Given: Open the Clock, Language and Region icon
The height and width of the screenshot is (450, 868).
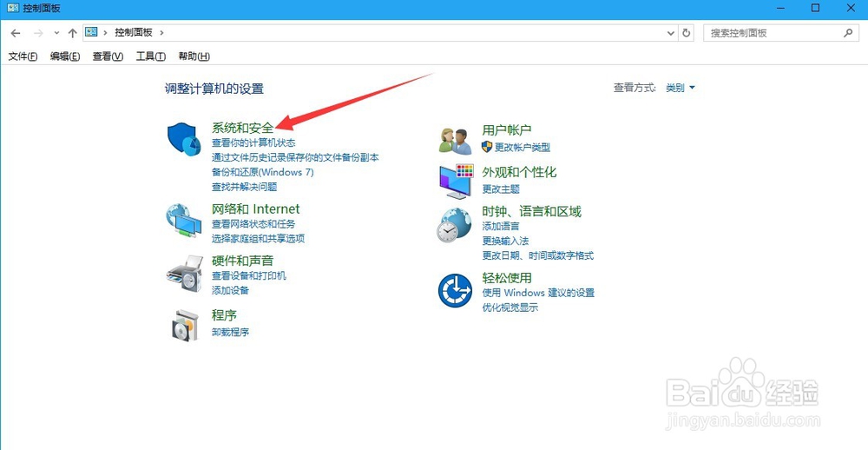Looking at the screenshot, I should click(x=454, y=224).
